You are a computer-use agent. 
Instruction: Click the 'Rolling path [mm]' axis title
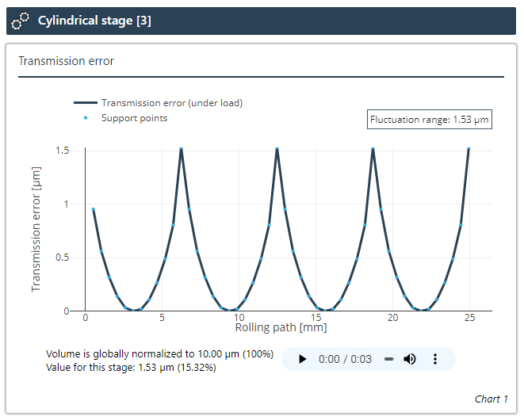coord(281,326)
